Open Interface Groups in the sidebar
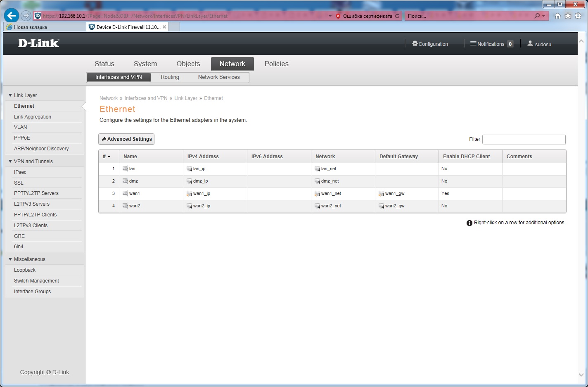This screenshot has height=387, width=588. [33, 292]
